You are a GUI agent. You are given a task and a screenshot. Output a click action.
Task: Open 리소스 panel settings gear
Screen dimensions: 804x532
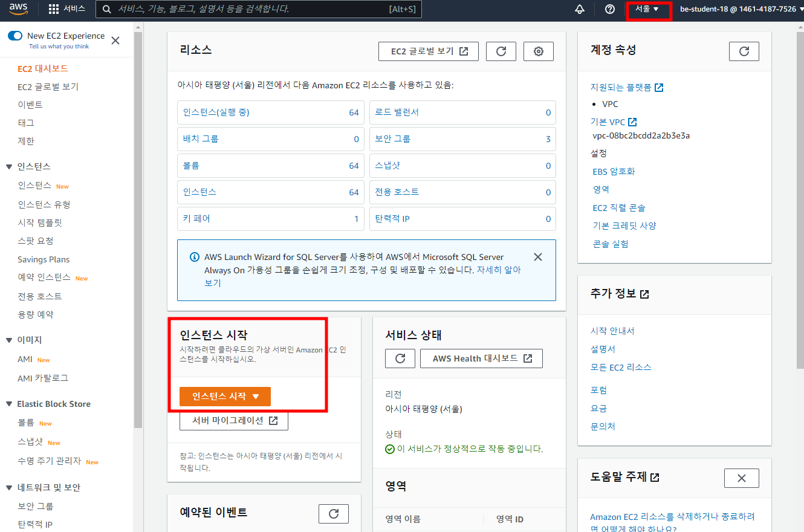[x=539, y=51]
